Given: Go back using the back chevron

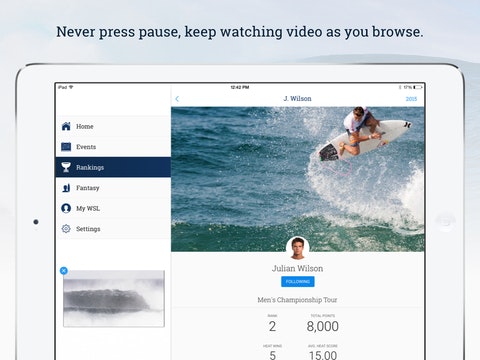Looking at the screenshot, I should (x=177, y=99).
